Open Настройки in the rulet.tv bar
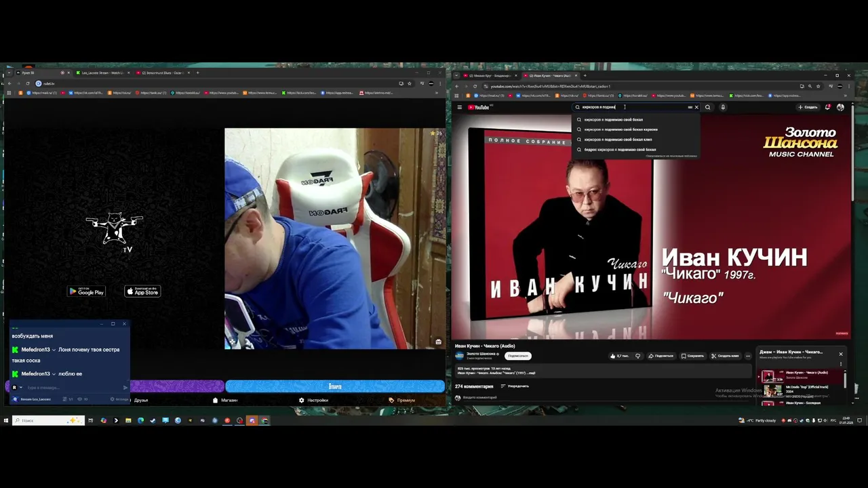 313,400
